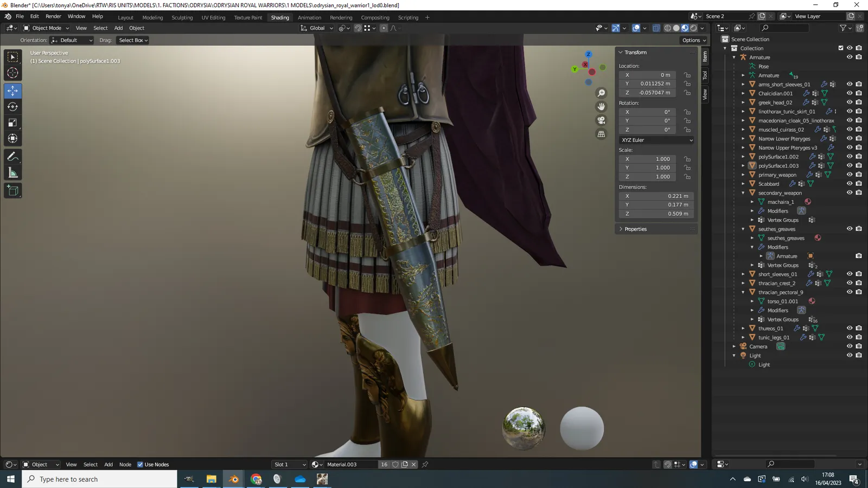The width and height of the screenshot is (868, 488).
Task: Toggle the camera view icon
Action: pos(601,120)
